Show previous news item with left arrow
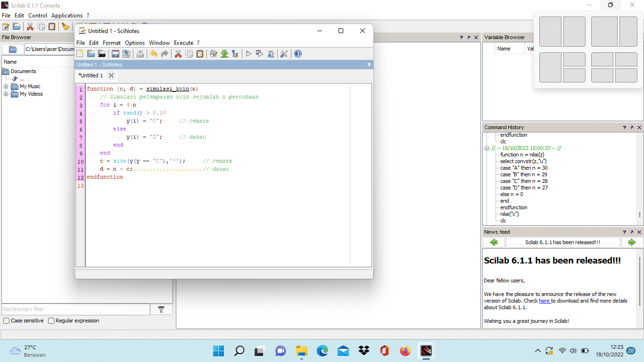Screen dimensions: 644x362 494,242
